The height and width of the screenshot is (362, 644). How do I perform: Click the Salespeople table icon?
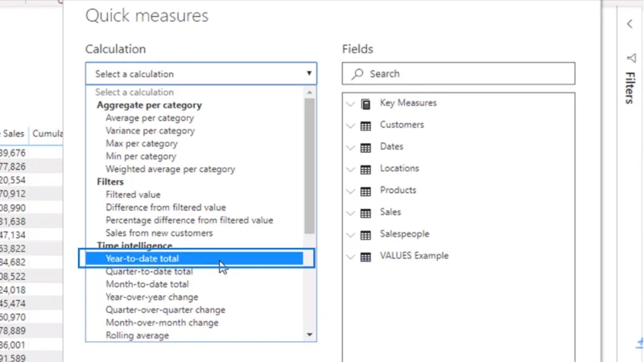pos(365,235)
